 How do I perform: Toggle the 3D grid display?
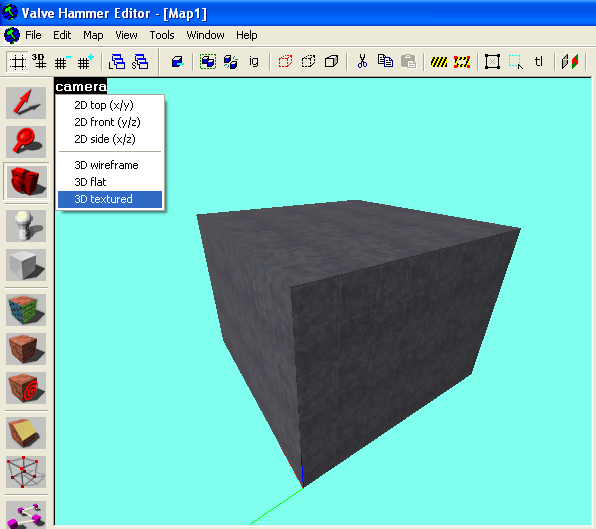coord(39,62)
